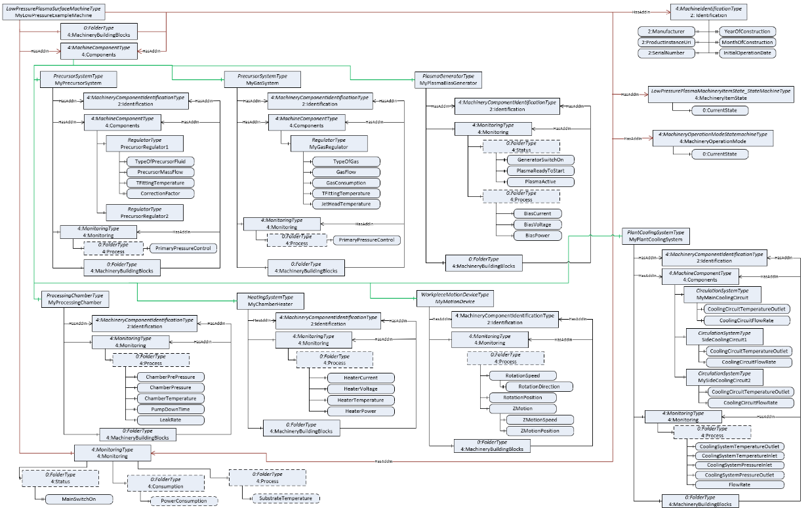Select the PrecursorRegulator1 box
The height and width of the screenshot is (508, 812).
point(145,144)
